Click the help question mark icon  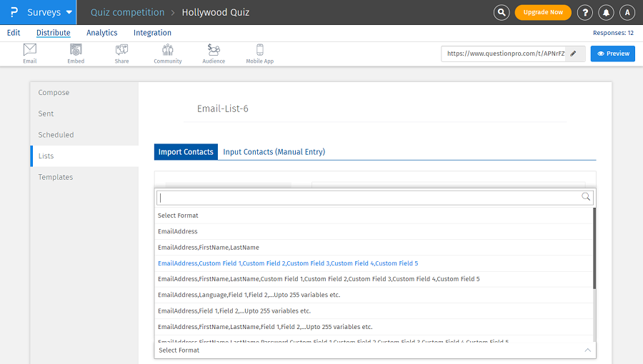584,12
